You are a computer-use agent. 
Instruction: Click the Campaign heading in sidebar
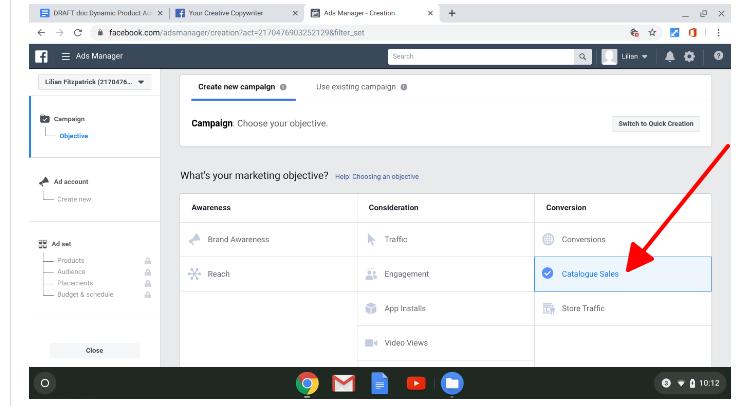pyautogui.click(x=69, y=119)
